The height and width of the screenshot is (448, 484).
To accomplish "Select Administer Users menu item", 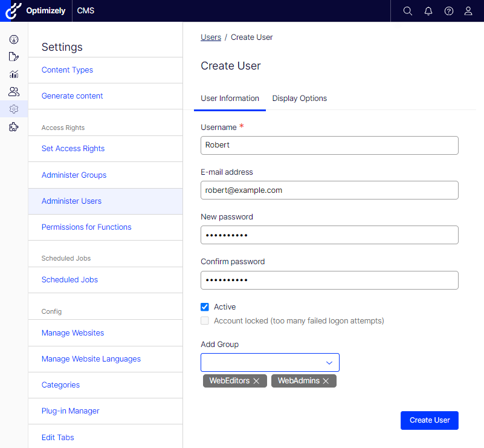I will pos(106,201).
